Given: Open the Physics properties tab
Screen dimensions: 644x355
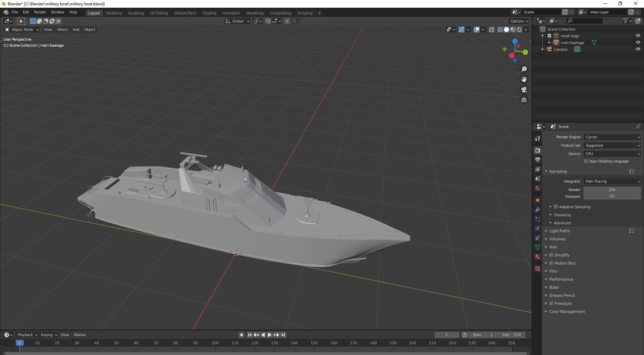Looking at the screenshot, I should pos(538,228).
